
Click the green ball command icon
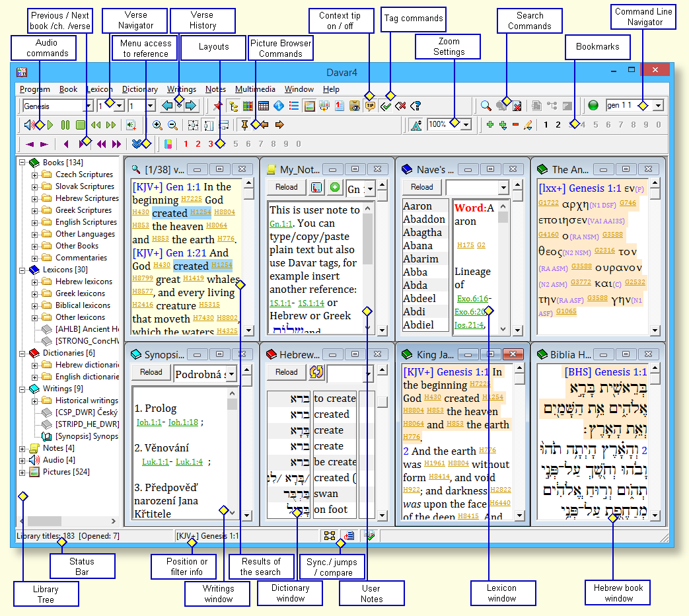tap(593, 106)
